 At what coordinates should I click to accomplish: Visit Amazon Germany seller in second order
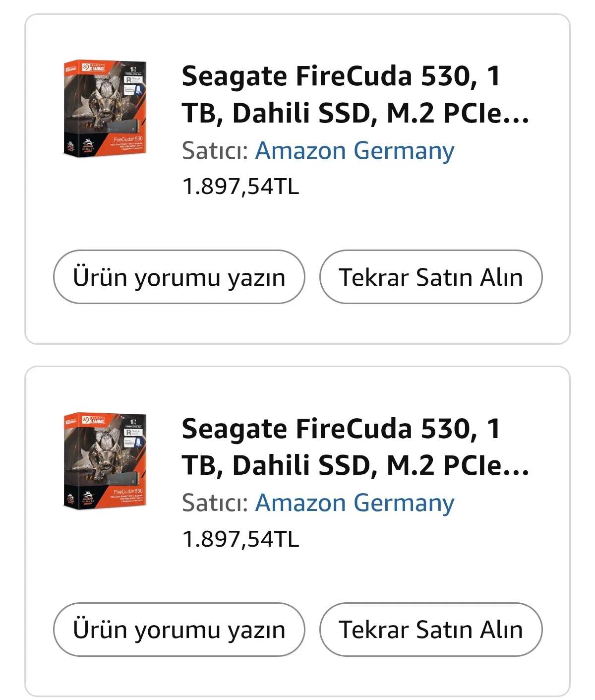coord(355,503)
